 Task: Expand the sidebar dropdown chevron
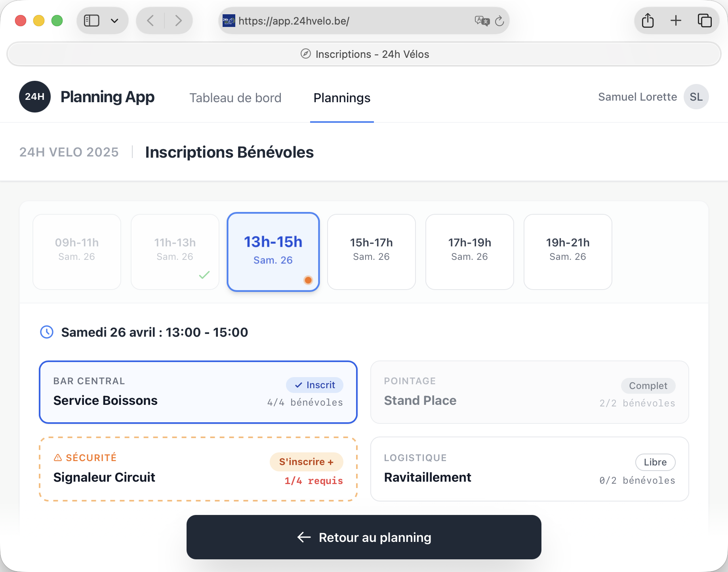pyautogui.click(x=114, y=21)
